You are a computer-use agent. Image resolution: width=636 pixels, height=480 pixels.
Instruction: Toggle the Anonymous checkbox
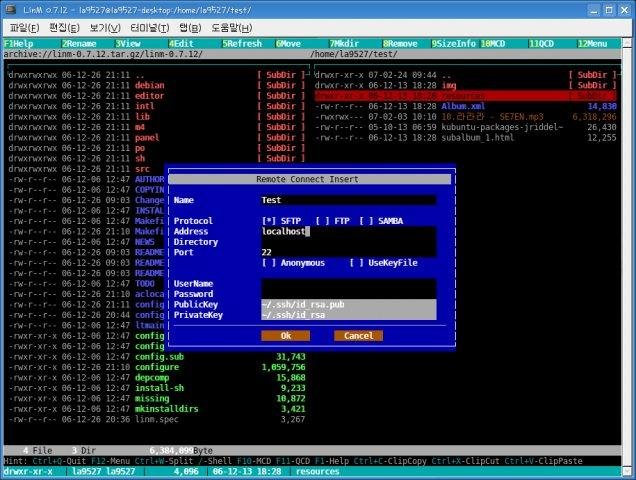click(293, 263)
